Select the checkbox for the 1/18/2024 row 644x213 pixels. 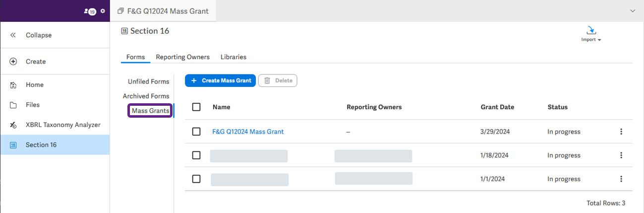tap(196, 155)
